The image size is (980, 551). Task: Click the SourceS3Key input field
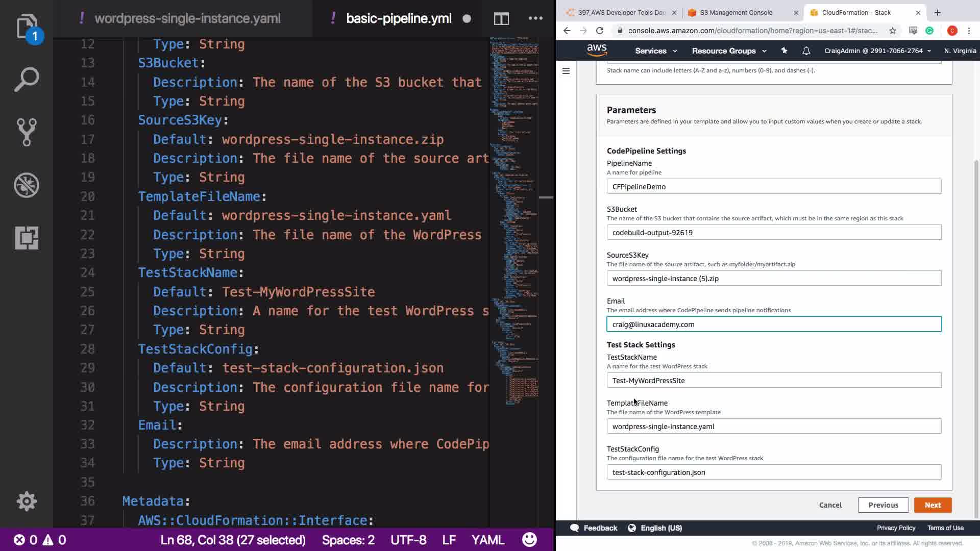[774, 279]
